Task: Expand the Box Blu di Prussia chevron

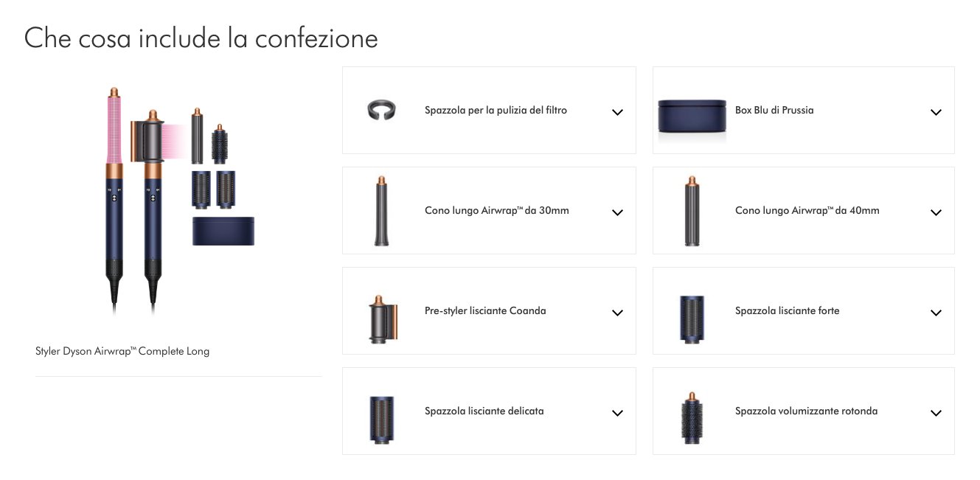Action: tap(936, 112)
